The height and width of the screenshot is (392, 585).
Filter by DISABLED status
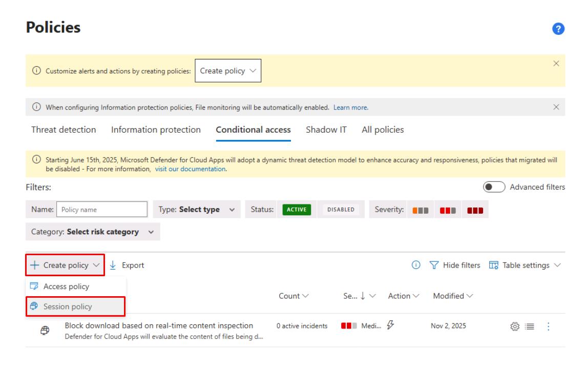[x=340, y=210]
